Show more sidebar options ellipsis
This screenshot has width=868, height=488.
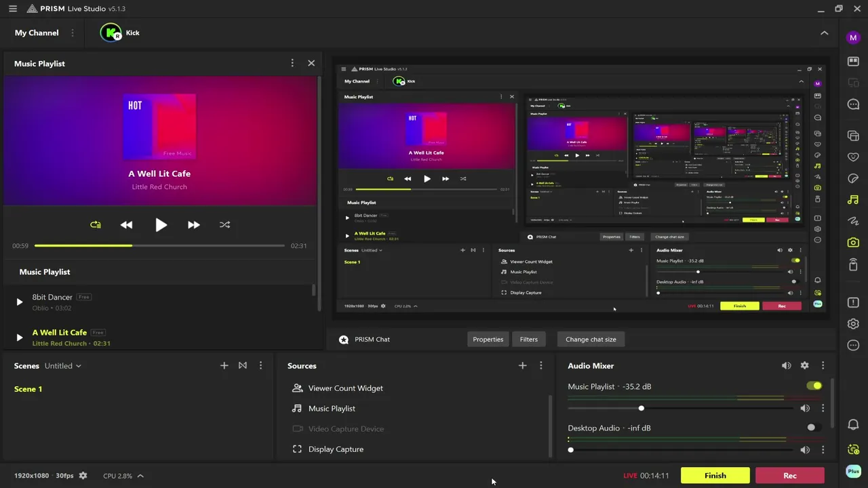click(x=853, y=345)
